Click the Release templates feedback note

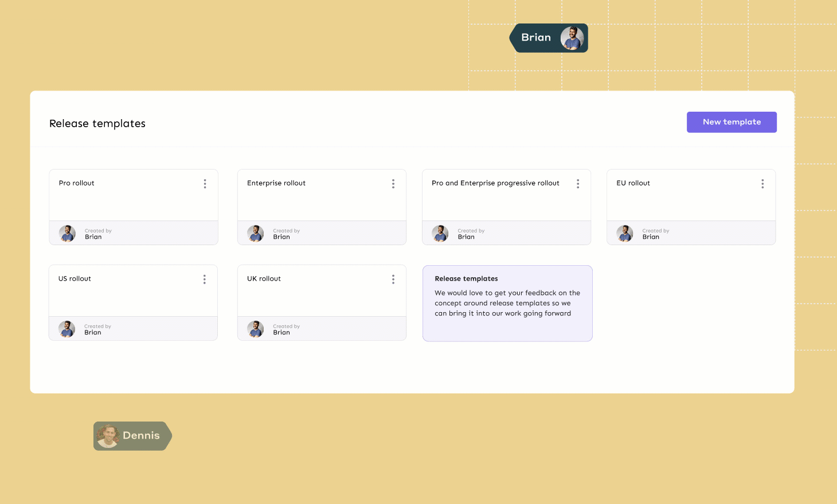click(x=507, y=304)
